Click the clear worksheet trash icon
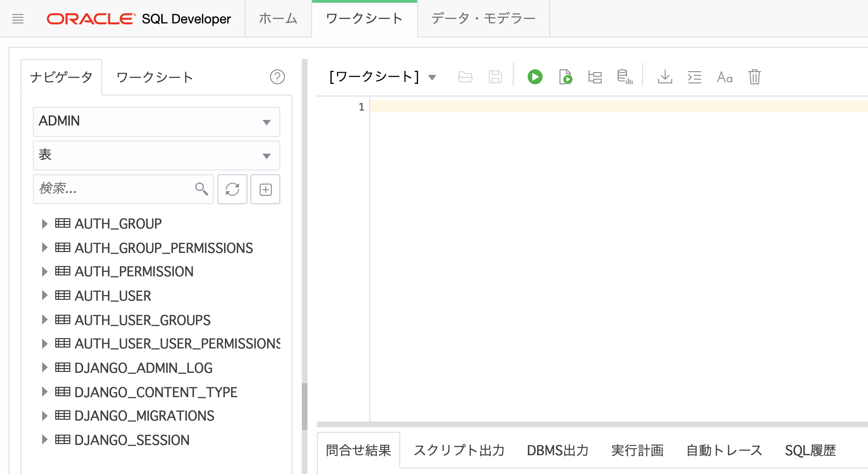Viewport: 868px width, 474px height. (755, 77)
